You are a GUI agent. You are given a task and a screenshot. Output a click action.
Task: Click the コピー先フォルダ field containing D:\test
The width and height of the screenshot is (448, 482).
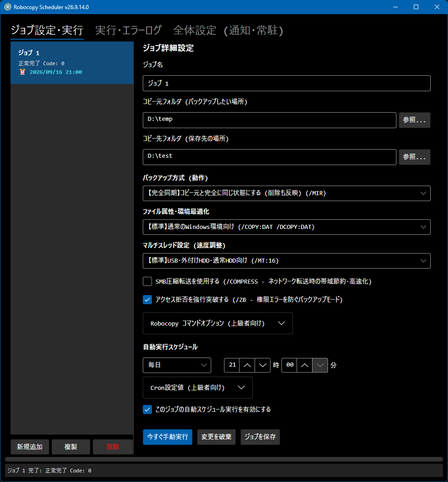click(x=269, y=157)
